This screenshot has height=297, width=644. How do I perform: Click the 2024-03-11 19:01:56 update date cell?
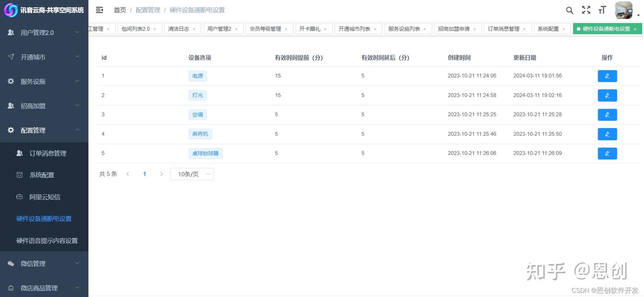pos(538,76)
